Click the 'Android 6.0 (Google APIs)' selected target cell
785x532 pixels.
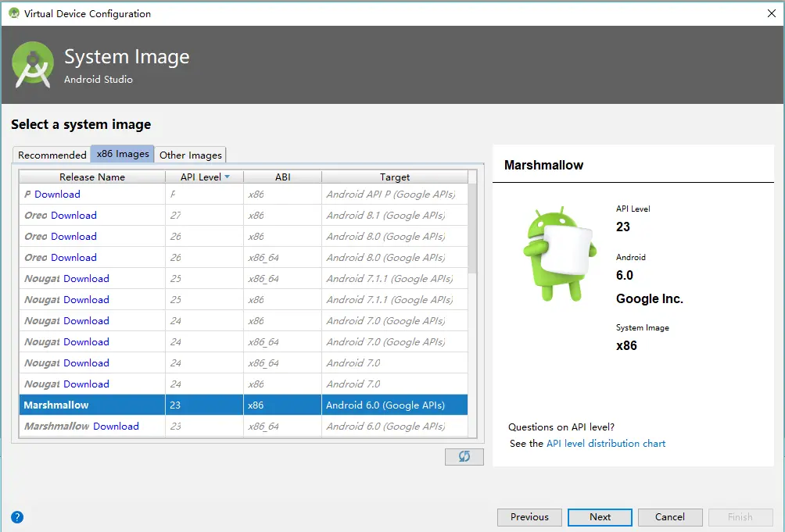pyautogui.click(x=395, y=405)
